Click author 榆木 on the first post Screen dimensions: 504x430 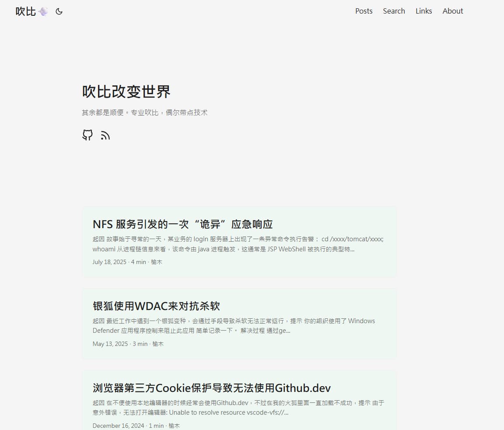coord(157,262)
